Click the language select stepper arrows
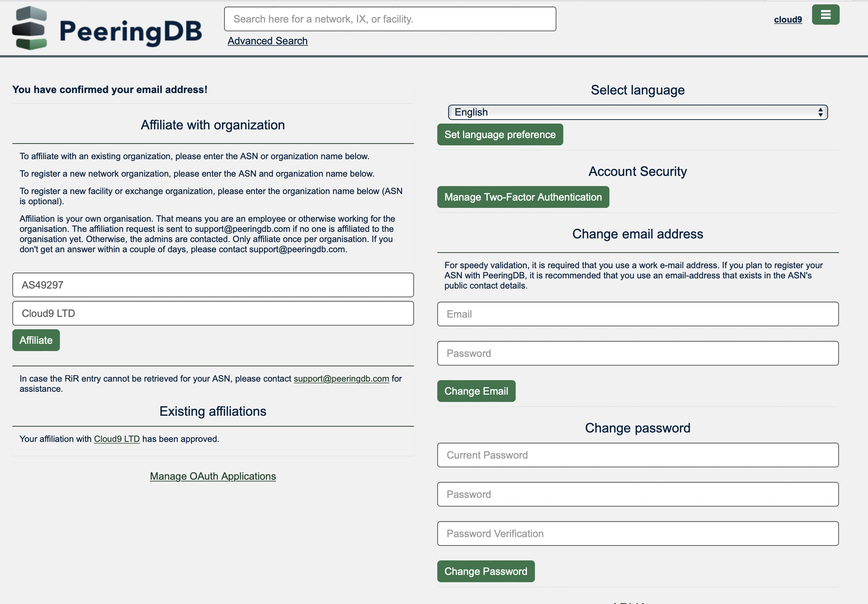This screenshot has width=868, height=604. (x=820, y=112)
